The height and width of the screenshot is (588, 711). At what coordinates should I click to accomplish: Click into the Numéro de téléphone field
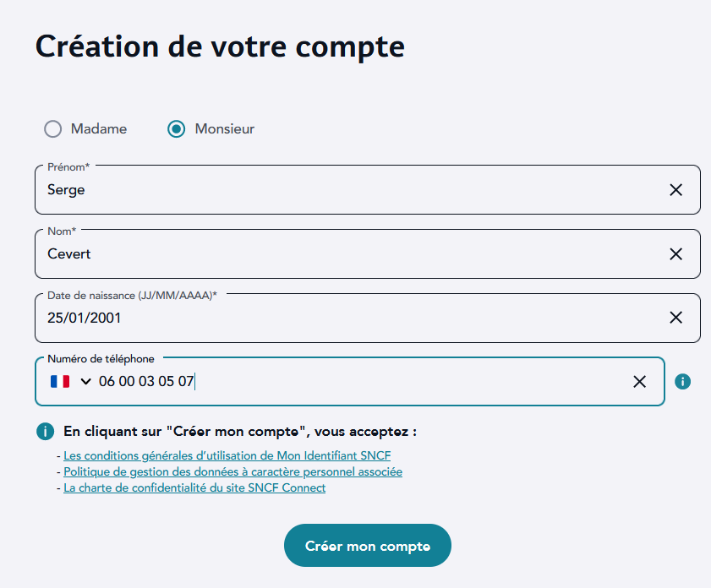380,382
